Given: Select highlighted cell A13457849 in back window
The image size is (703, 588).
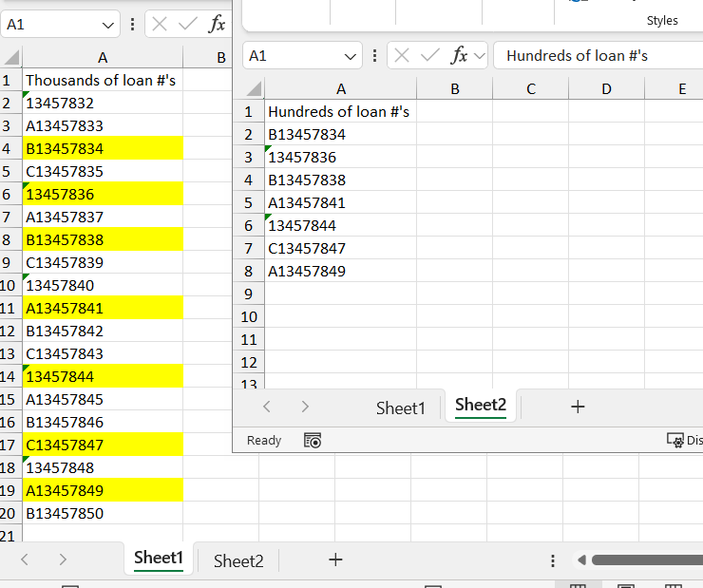Looking at the screenshot, I should pyautogui.click(x=103, y=490).
